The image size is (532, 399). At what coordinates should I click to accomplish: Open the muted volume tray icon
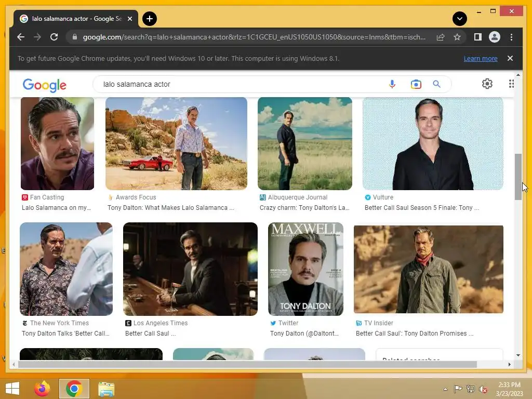tap(483, 389)
